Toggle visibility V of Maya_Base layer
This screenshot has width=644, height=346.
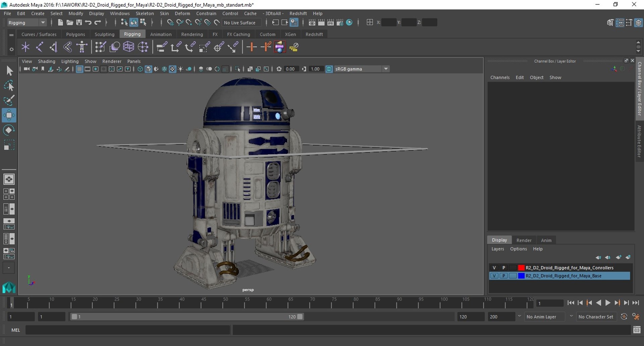click(x=494, y=276)
